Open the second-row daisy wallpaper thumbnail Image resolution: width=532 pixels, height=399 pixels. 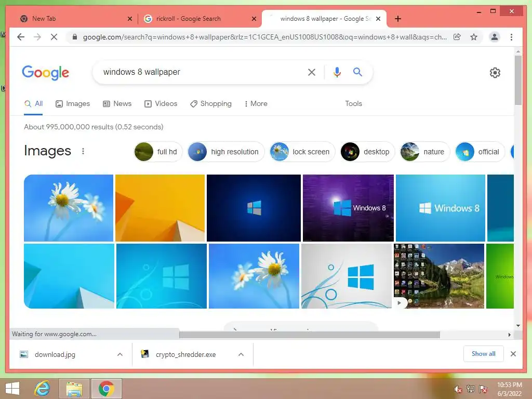click(x=254, y=276)
